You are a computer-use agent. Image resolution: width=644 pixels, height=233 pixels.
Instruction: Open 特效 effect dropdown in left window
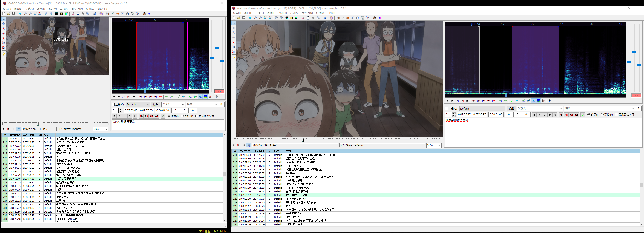[x=202, y=104]
